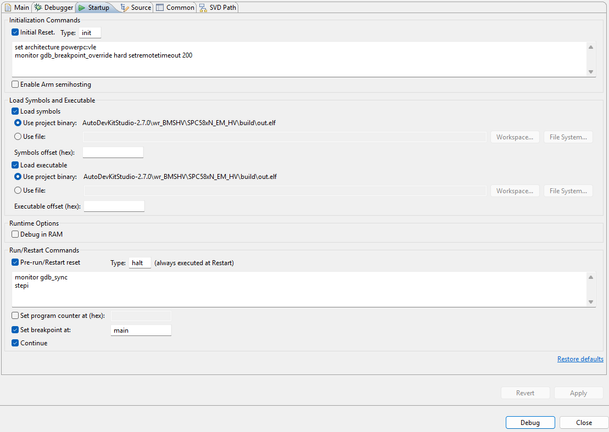Open the Source tab
Image resolution: width=609 pixels, height=432 pixels.
pos(136,7)
